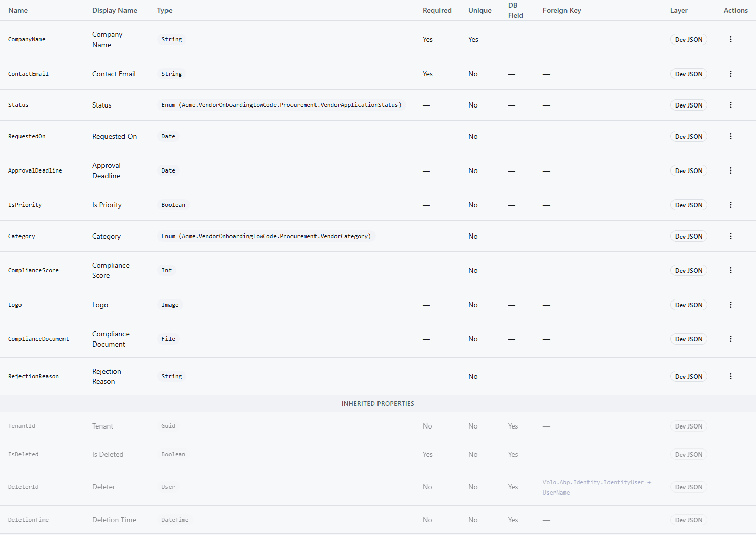This screenshot has height=535, width=756.
Task: Click Dev JSON badge in IsPriority row
Action: (x=688, y=205)
